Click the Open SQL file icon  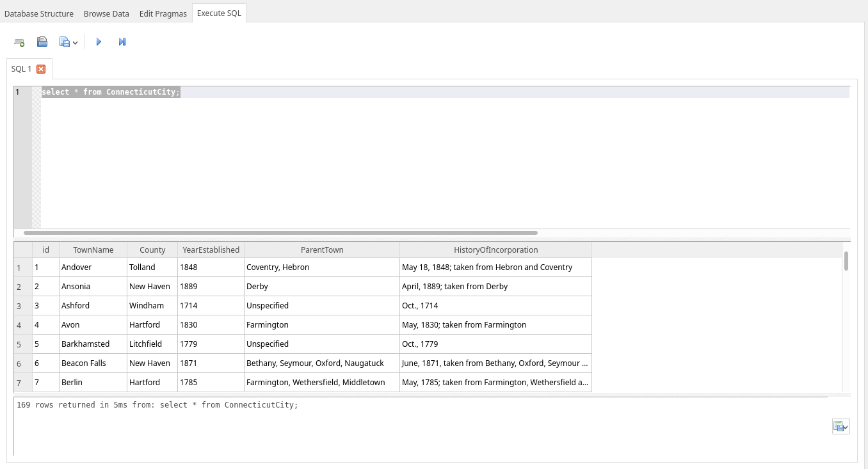point(42,42)
